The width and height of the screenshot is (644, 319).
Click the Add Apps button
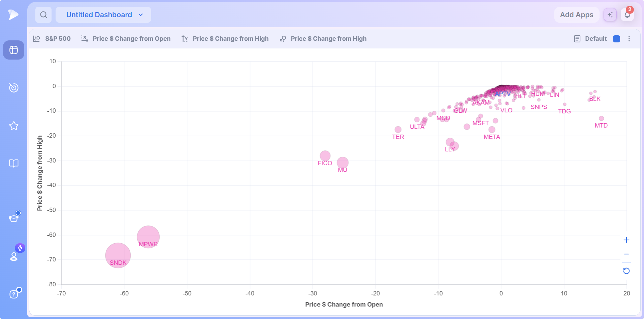pos(577,15)
